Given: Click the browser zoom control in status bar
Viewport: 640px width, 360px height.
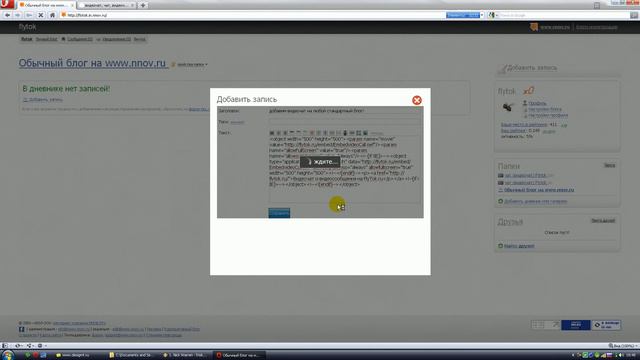Looking at the screenshot, I should tap(623, 346).
